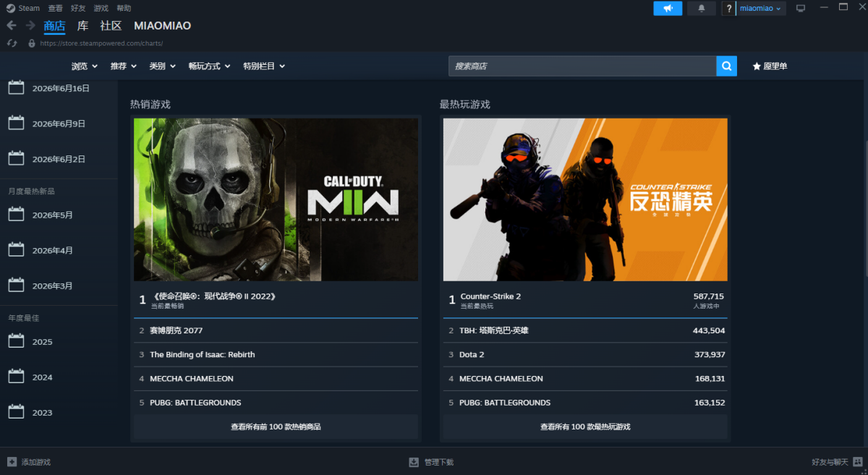868x475 pixels.
Task: Go back with the left arrow
Action: (12, 25)
